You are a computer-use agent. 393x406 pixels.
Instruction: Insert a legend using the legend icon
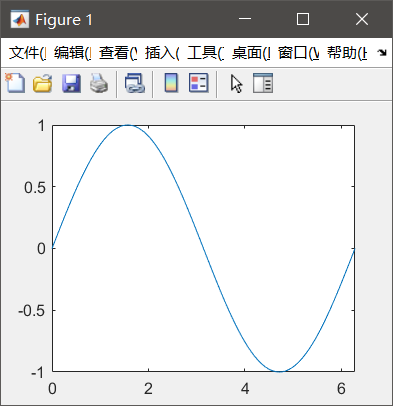coord(199,83)
